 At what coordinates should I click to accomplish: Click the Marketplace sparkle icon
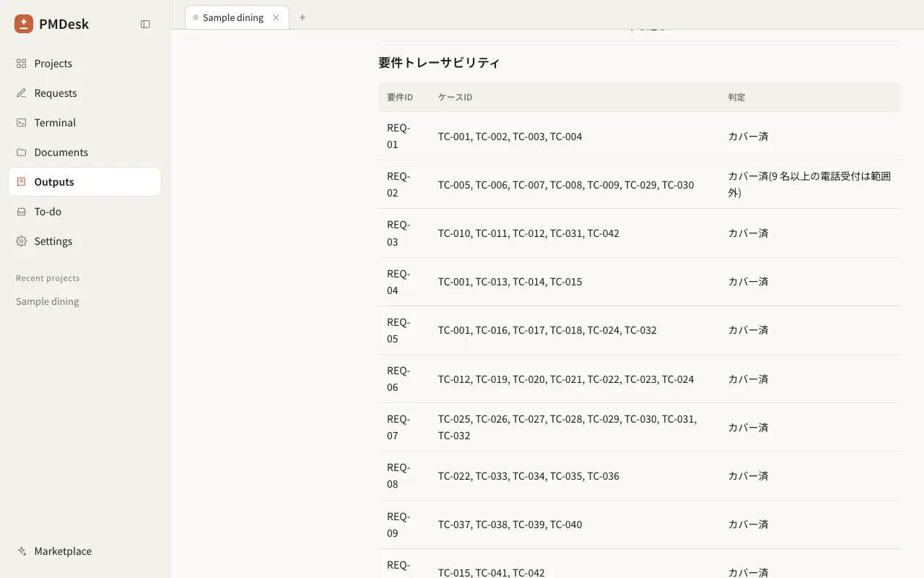click(x=22, y=551)
